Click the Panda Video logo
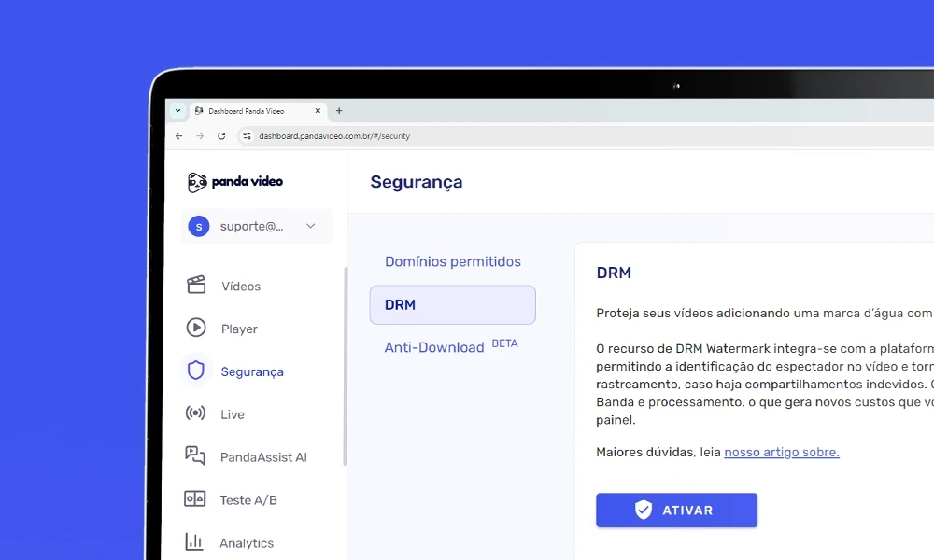The height and width of the screenshot is (560, 934). pos(233,181)
